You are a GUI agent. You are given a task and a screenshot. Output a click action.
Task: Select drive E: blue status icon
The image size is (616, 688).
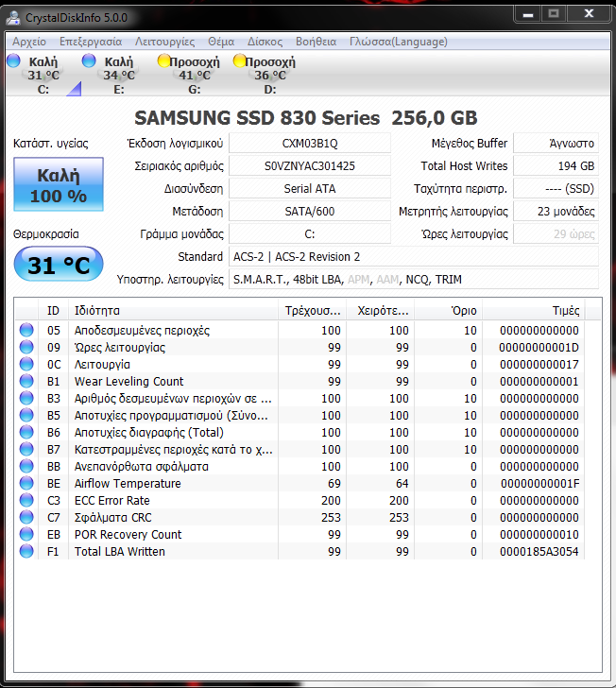pyautogui.click(x=89, y=60)
